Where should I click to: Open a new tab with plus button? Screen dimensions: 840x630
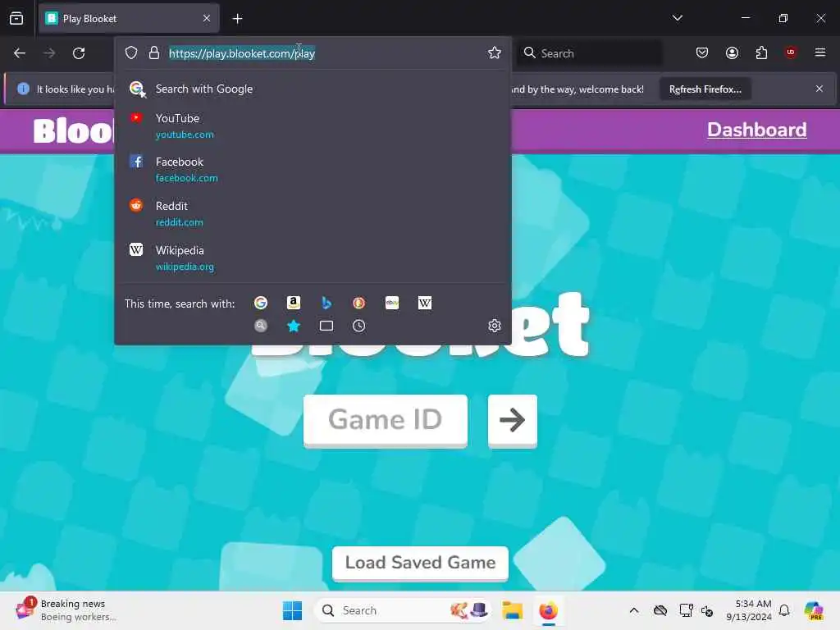(x=237, y=19)
